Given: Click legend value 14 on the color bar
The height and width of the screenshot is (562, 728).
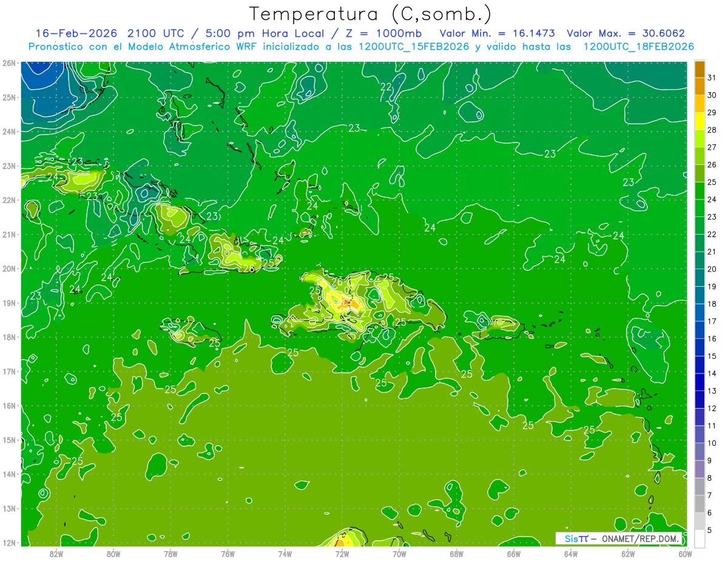Looking at the screenshot, I should tap(712, 373).
